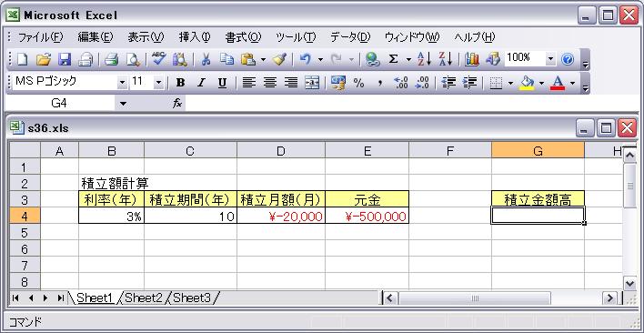The height and width of the screenshot is (333, 644).
Task: Select cell D4 containing ¥-20,000
Action: coord(281,216)
